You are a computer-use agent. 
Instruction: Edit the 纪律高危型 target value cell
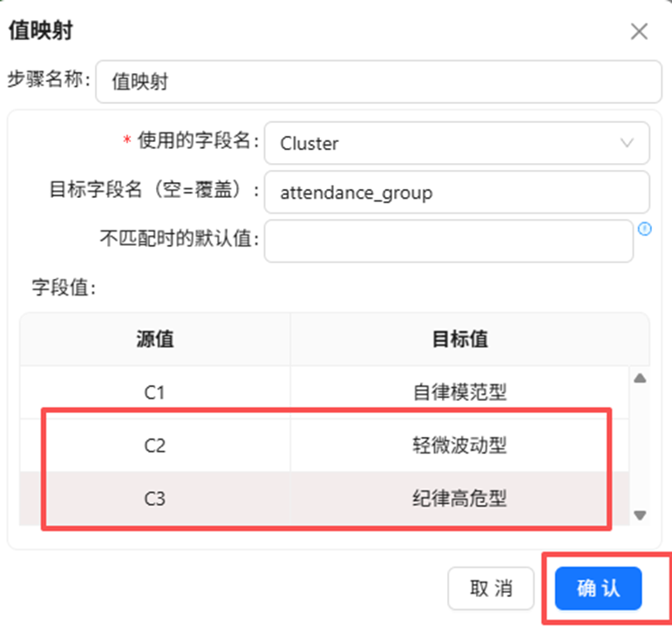click(x=459, y=499)
